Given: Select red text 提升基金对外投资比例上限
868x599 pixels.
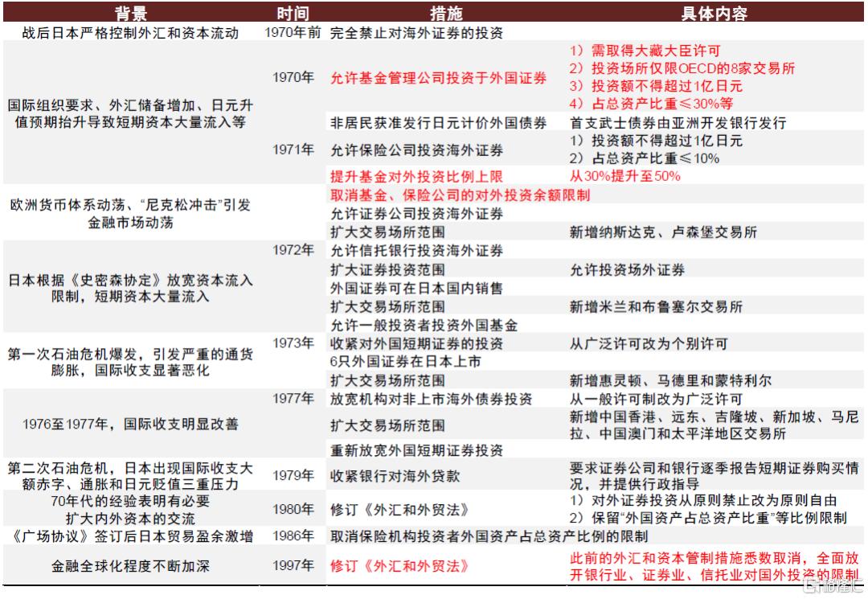Looking at the screenshot, I should pos(416,176).
